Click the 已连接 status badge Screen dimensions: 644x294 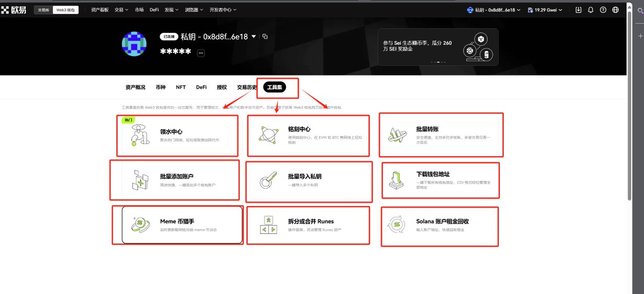coord(169,37)
